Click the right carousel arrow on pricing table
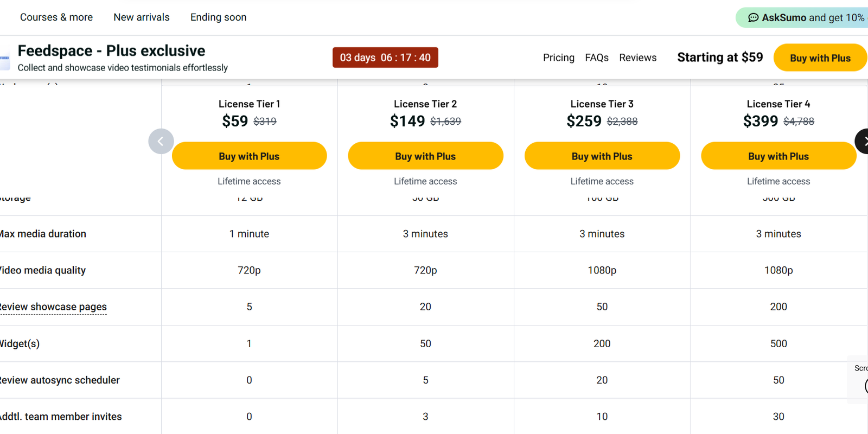The width and height of the screenshot is (868, 434). (x=863, y=141)
